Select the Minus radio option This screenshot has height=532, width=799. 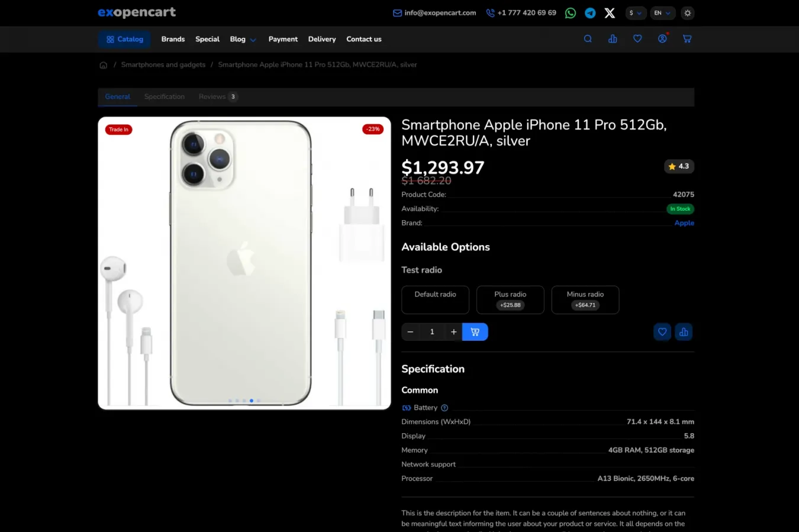click(x=585, y=300)
